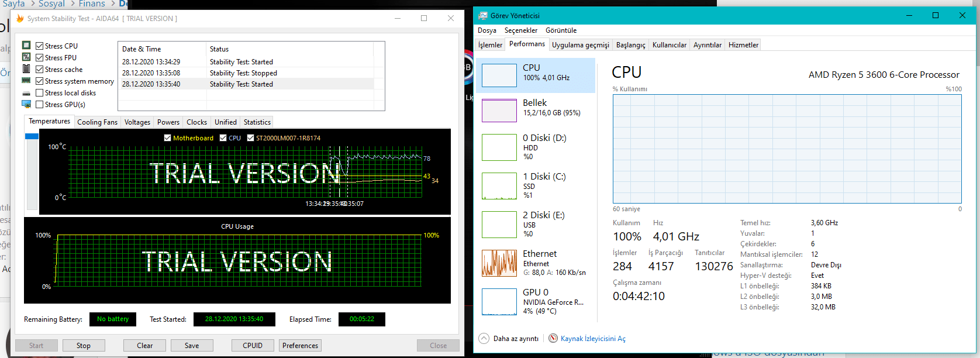The width and height of the screenshot is (980, 358).
Task: Select log row 28.12.2020 13:35:40
Action: (246, 84)
